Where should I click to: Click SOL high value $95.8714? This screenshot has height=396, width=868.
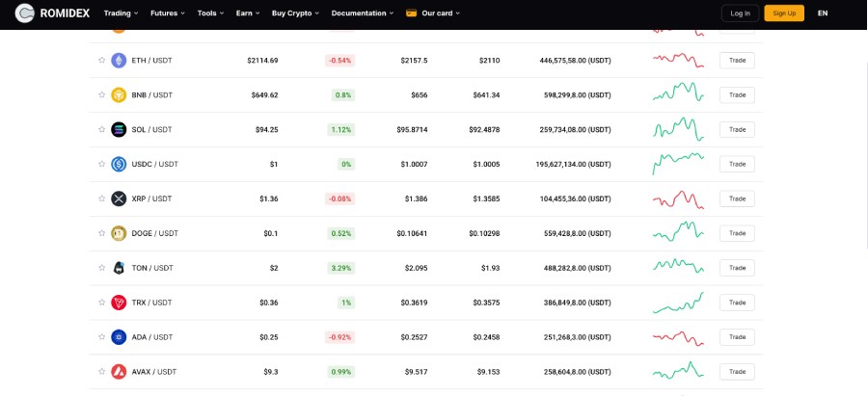tap(412, 129)
